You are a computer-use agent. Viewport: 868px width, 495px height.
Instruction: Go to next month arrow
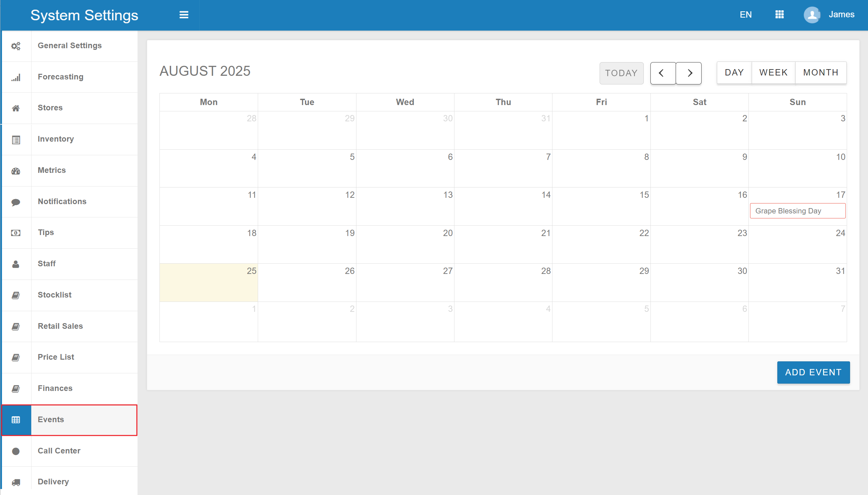(x=689, y=73)
